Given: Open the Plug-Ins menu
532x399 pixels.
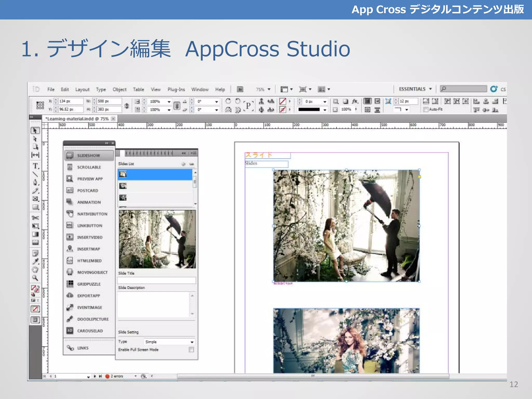Looking at the screenshot, I should [176, 89].
